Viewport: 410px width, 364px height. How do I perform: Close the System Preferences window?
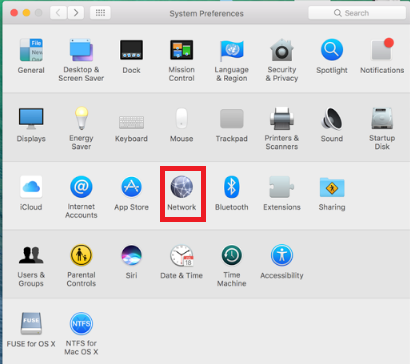pyautogui.click(x=14, y=13)
